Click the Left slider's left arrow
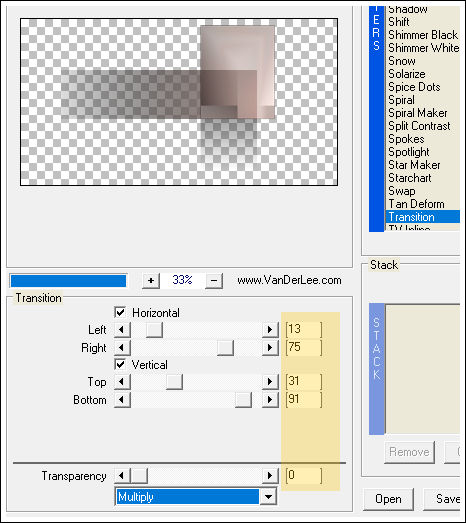 (122, 330)
